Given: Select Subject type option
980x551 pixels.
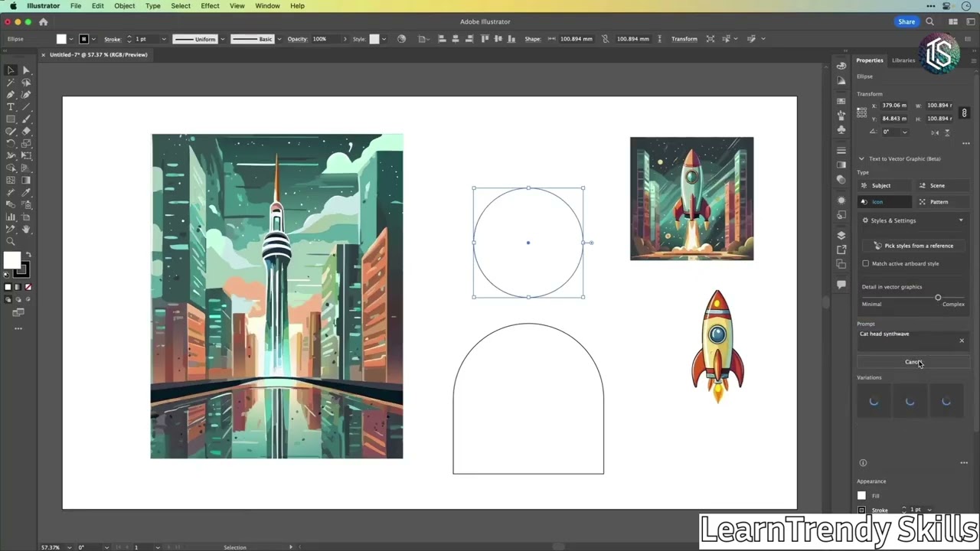Looking at the screenshot, I should tap(884, 185).
